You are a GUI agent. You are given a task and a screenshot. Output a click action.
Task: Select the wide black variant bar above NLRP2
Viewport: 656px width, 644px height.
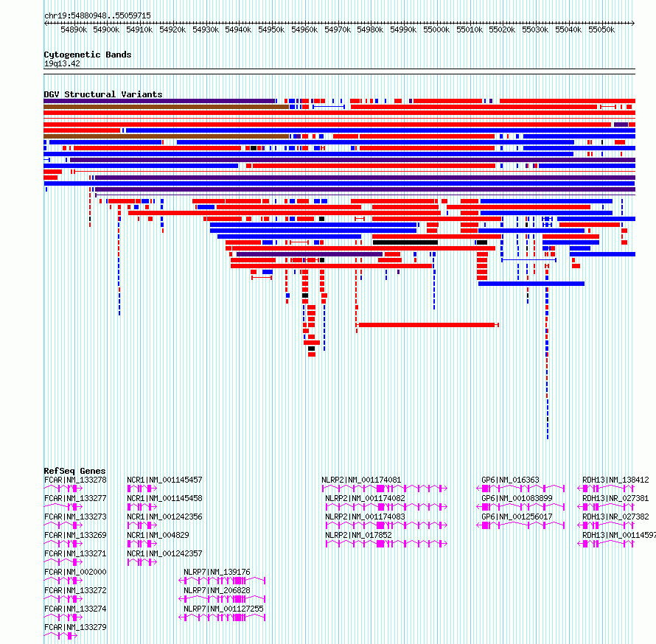coord(405,242)
